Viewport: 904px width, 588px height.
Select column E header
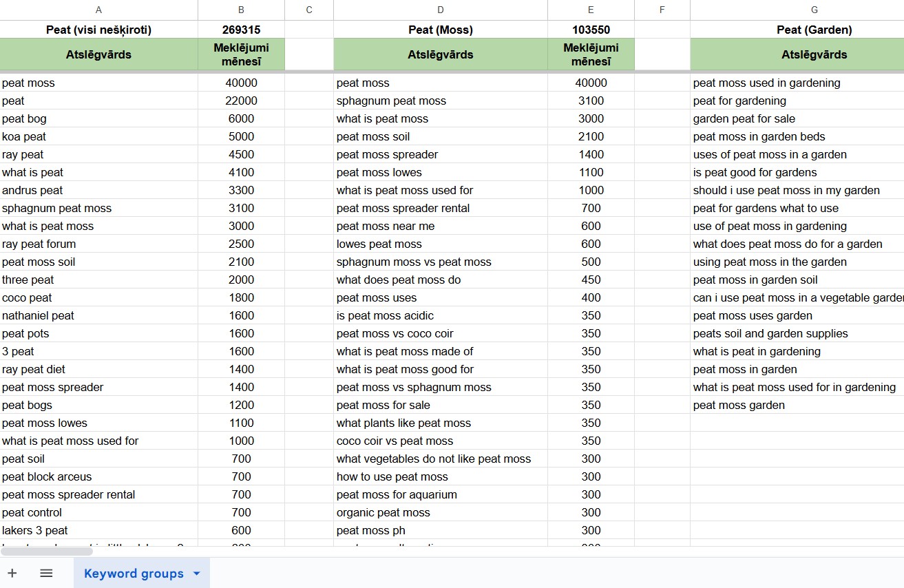(591, 10)
